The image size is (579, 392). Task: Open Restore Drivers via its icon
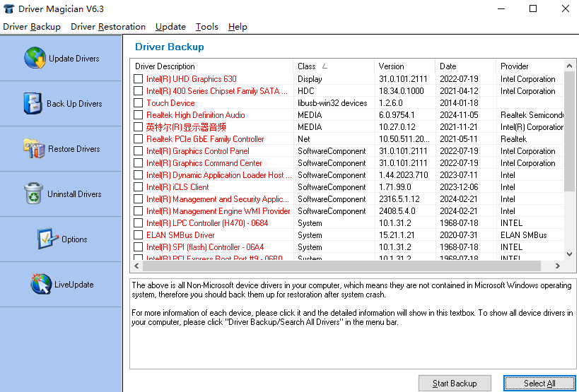pos(34,148)
